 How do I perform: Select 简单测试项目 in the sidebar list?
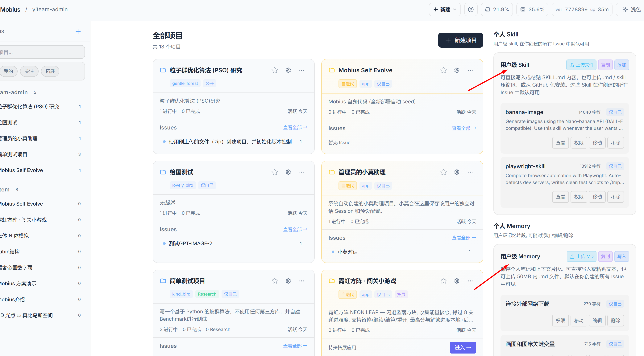tap(41, 155)
